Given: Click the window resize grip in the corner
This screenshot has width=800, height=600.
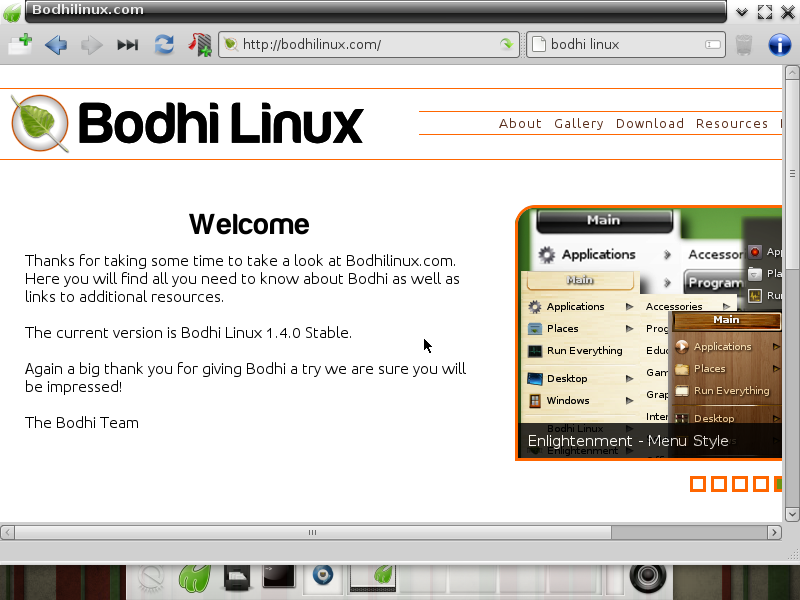Looking at the screenshot, I should [x=793, y=554].
